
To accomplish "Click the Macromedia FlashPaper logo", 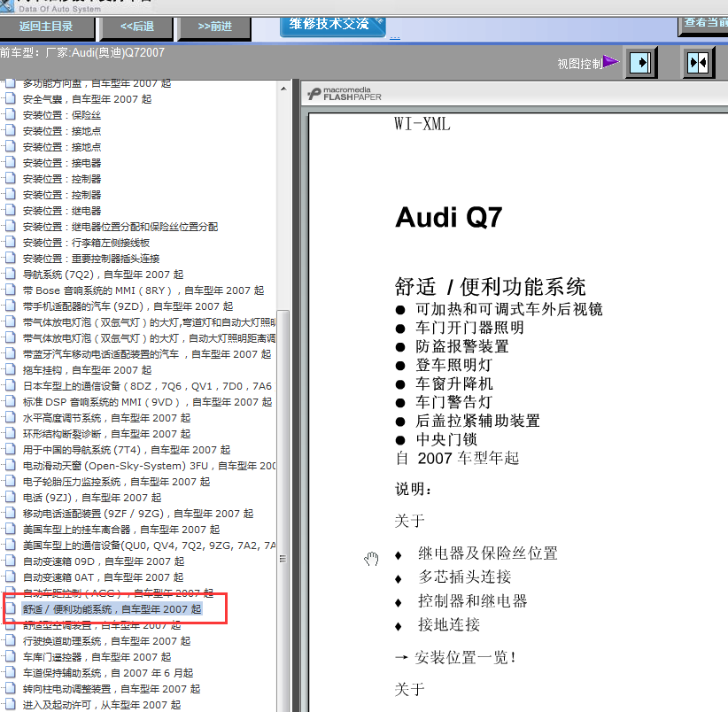I will 344,94.
